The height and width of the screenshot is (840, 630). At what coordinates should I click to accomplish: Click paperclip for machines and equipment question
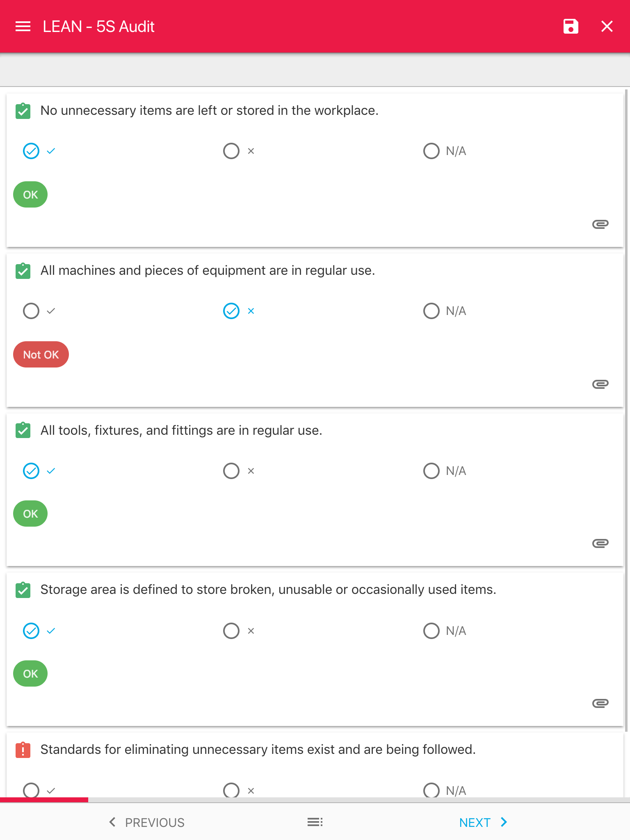[x=600, y=384]
